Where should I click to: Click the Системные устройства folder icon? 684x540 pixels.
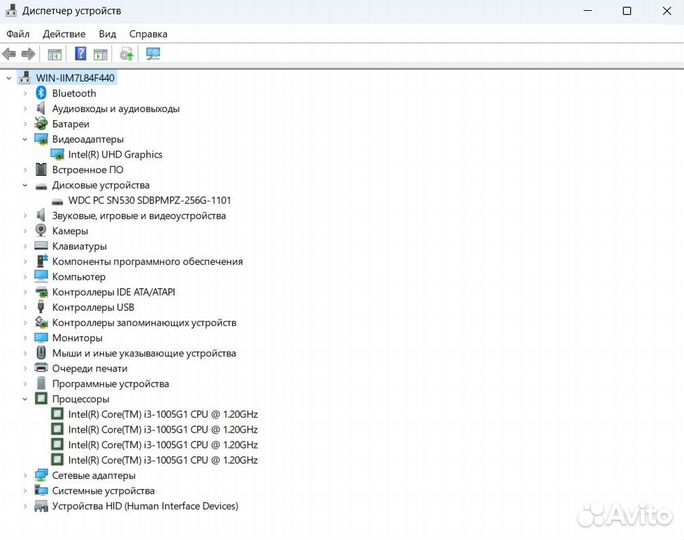click(x=41, y=490)
